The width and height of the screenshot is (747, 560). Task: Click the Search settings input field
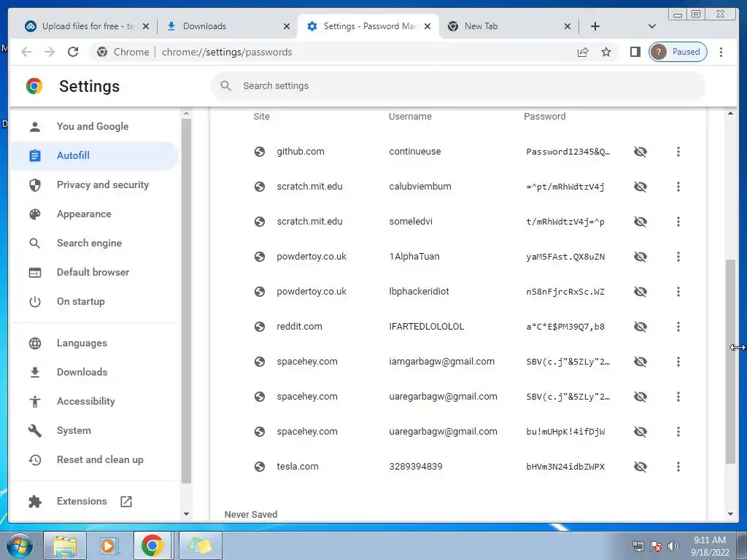457,86
